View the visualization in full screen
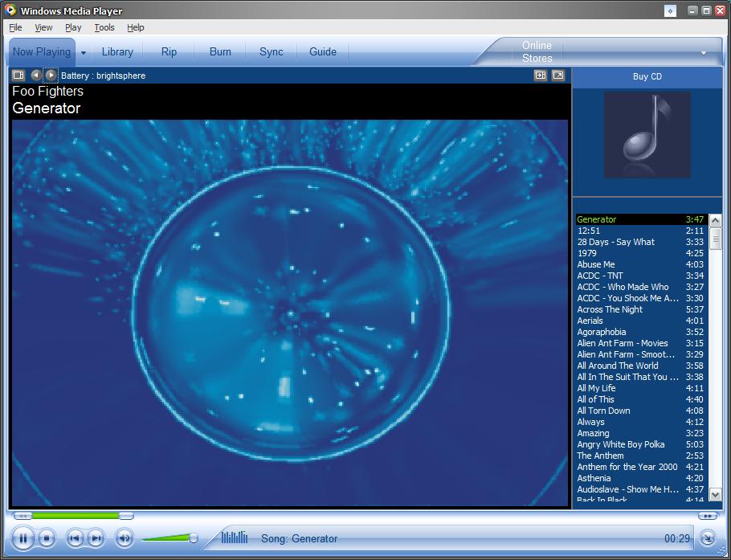Viewport: 731px width, 560px height. pyautogui.click(x=558, y=75)
